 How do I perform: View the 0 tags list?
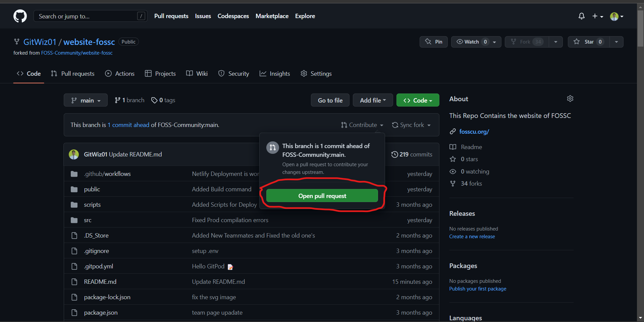click(x=163, y=100)
